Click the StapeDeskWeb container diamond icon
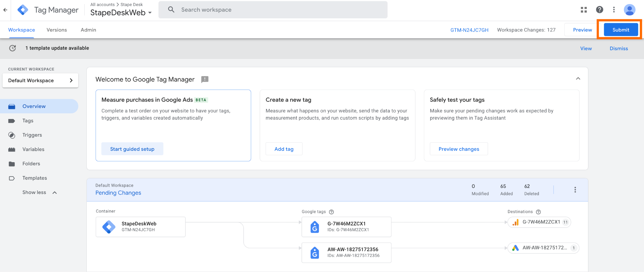The width and height of the screenshot is (644, 272). 109,227
